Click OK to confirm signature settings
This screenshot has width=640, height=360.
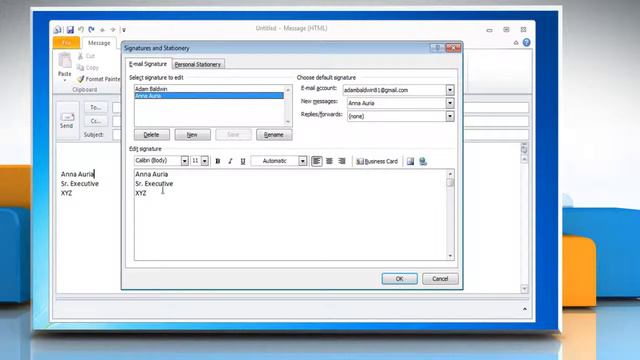tap(399, 279)
